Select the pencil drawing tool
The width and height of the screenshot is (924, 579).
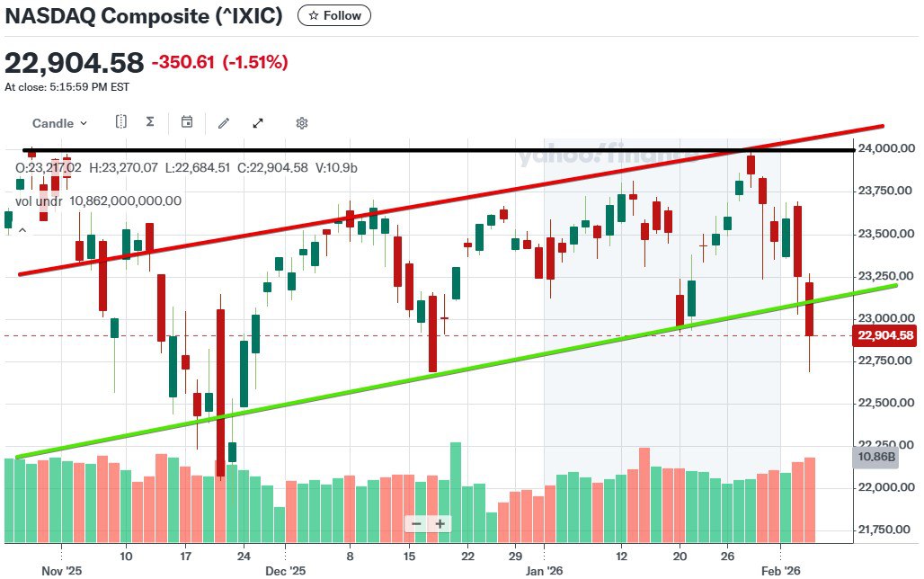(224, 123)
